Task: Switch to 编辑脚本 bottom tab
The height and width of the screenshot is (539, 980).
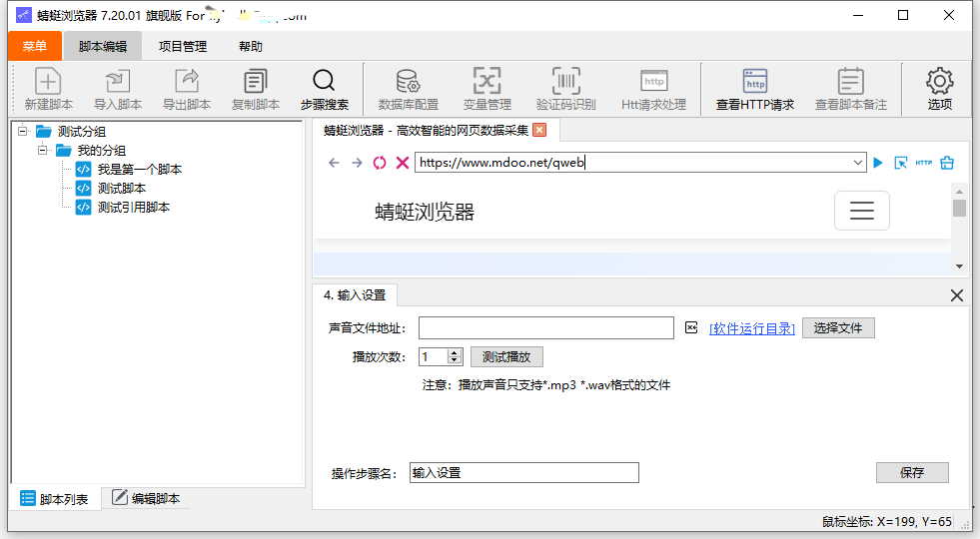Action: click(146, 498)
